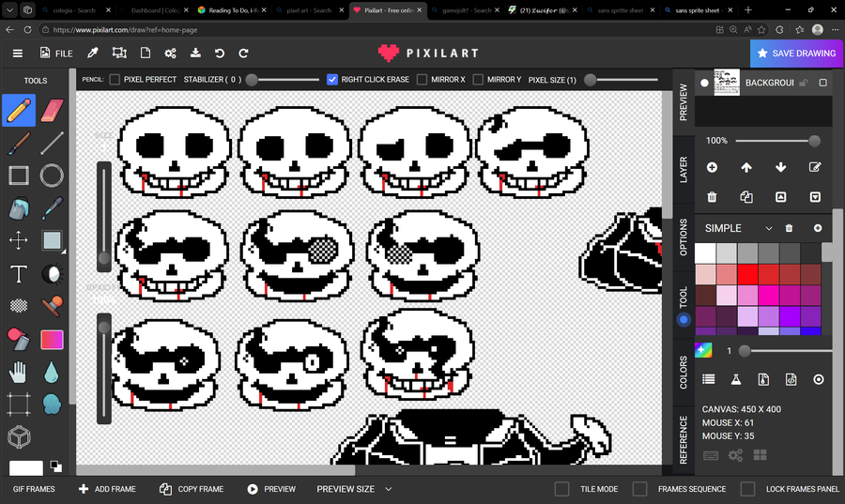845x504 pixels.
Task: Click the Background layer thumbnail
Action: click(727, 83)
